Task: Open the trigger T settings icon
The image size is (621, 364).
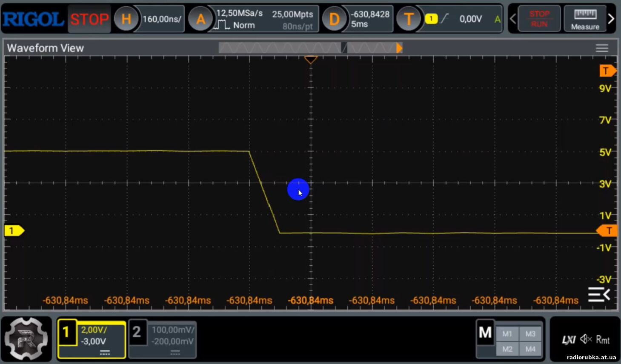Action: pos(408,19)
